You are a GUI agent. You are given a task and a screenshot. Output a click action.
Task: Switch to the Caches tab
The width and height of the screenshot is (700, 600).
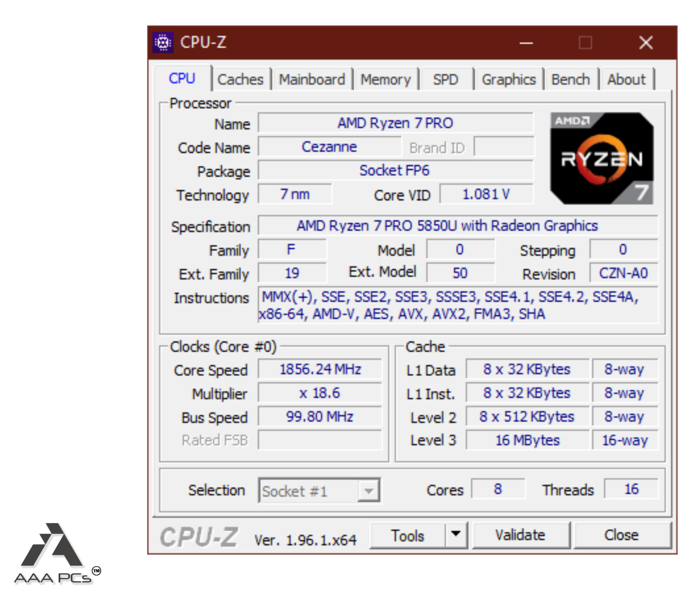click(x=240, y=79)
